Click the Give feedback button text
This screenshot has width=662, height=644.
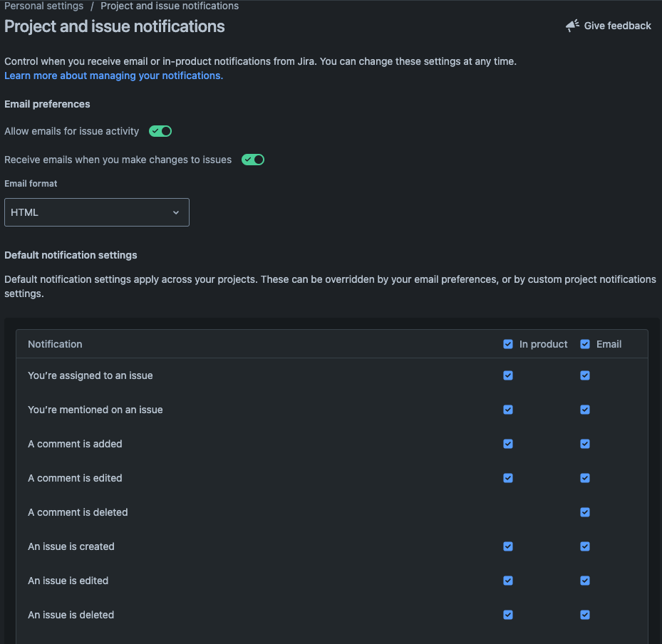pos(617,26)
